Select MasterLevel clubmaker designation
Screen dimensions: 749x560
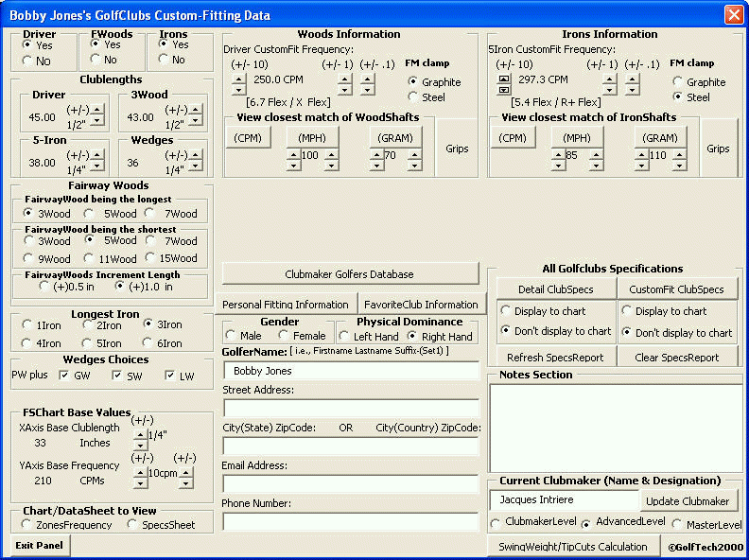676,524
